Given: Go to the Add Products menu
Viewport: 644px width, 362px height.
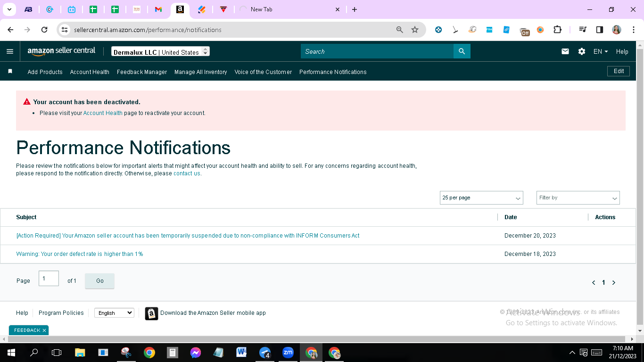Looking at the screenshot, I should tap(45, 72).
